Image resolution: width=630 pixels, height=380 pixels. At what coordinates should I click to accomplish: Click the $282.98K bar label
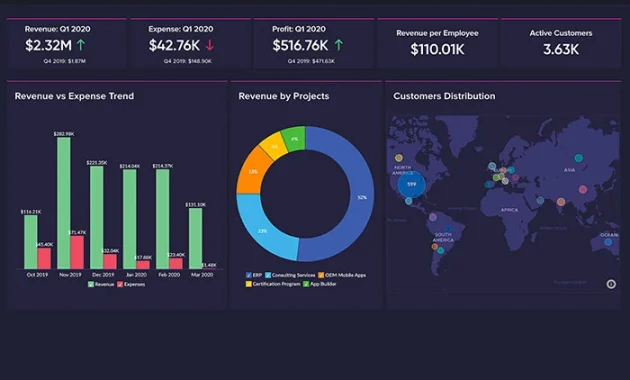[x=64, y=134]
